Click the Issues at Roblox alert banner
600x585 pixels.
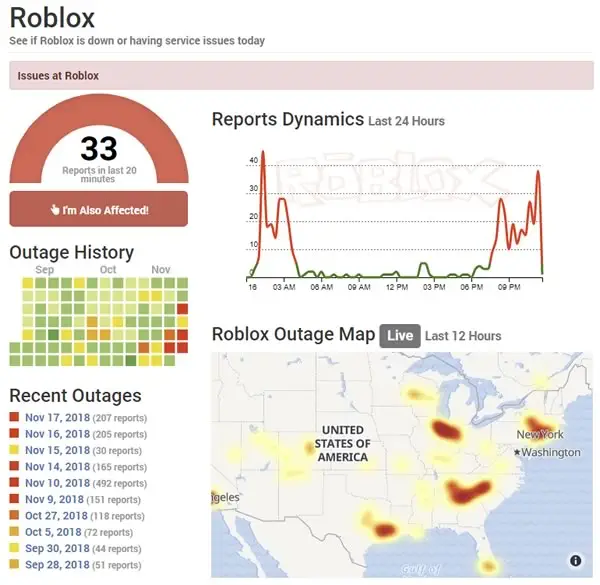[302, 75]
